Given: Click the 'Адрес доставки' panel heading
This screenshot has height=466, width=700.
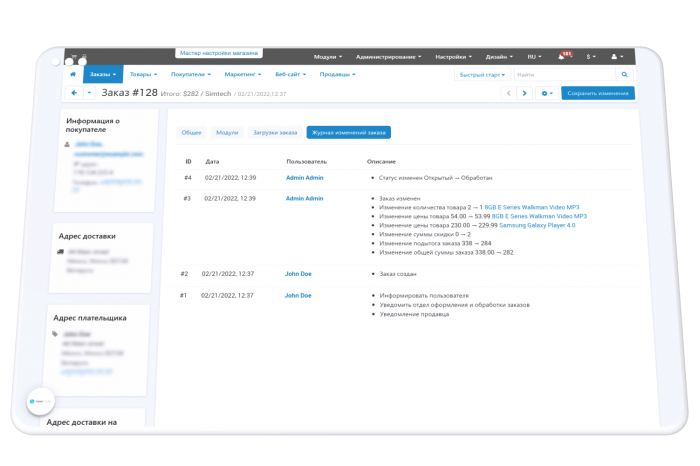Looking at the screenshot, I should [87, 236].
